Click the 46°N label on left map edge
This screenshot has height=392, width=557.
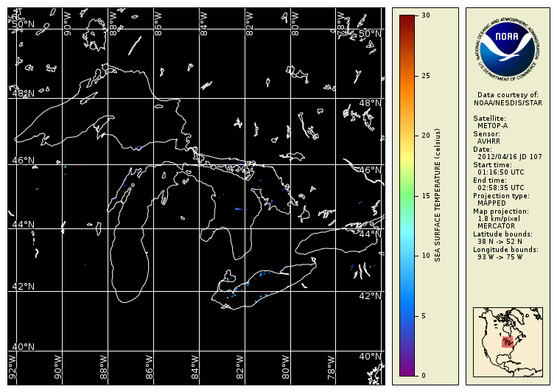(23, 161)
